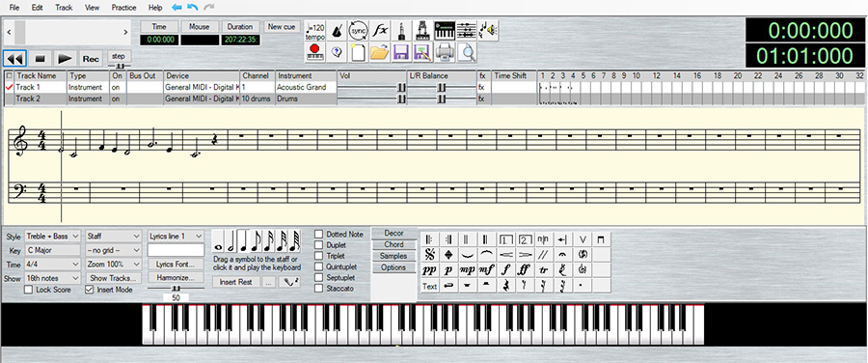
Task: Select the first ending bracket symbol
Action: click(505, 239)
